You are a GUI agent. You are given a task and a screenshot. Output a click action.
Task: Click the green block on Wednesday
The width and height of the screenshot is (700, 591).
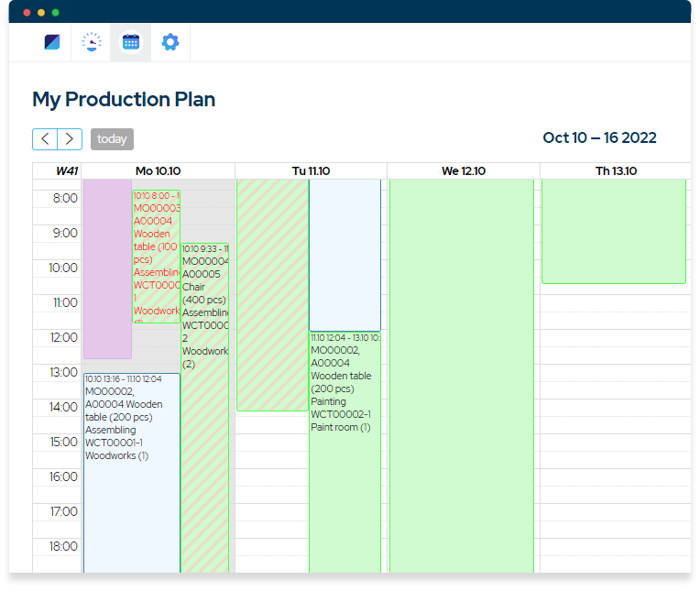462,376
